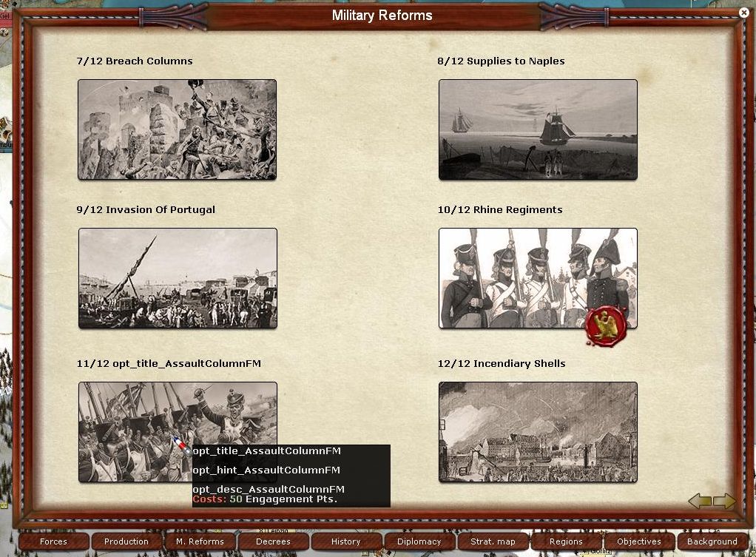The height and width of the screenshot is (557, 756).
Task: Select the Breach Columns option image
Action: coord(177,129)
